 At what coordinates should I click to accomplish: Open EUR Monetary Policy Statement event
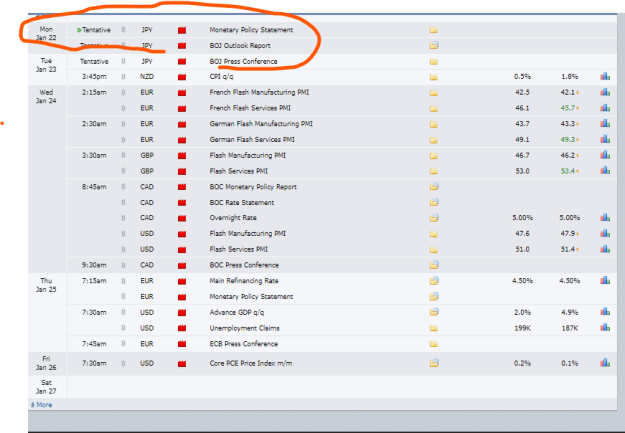coord(251,297)
